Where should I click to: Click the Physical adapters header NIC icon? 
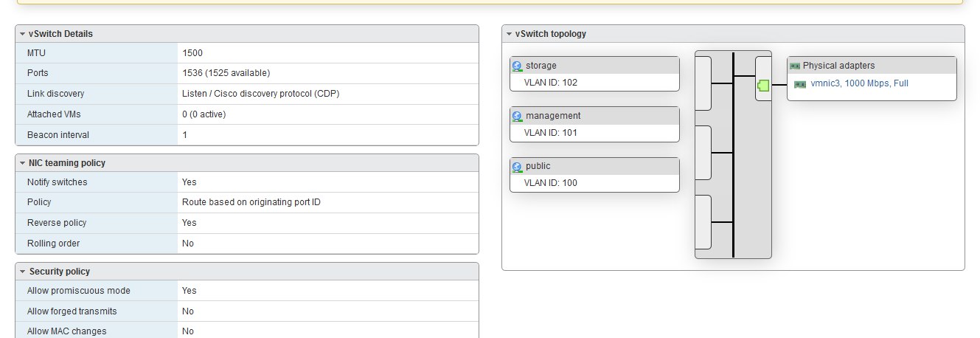point(794,66)
